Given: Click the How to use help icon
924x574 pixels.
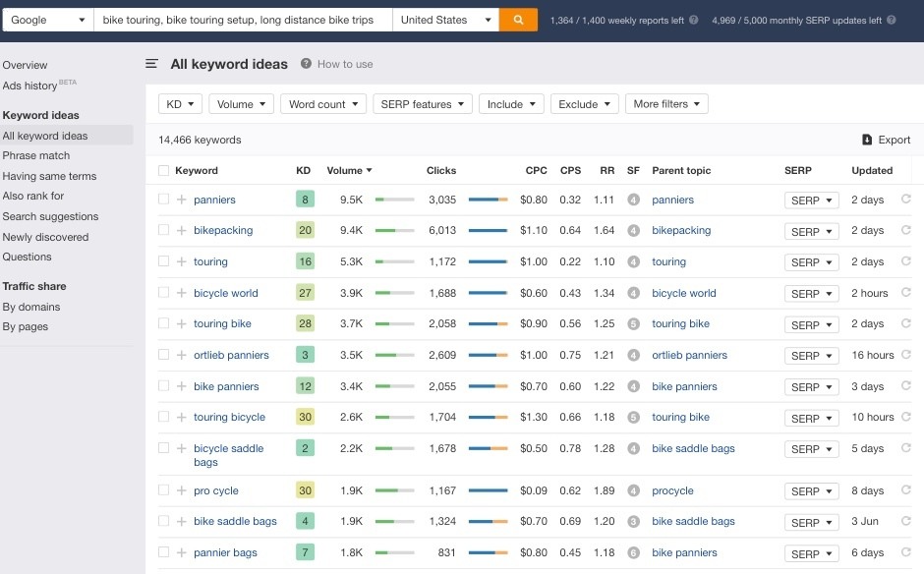Looking at the screenshot, I should (306, 64).
